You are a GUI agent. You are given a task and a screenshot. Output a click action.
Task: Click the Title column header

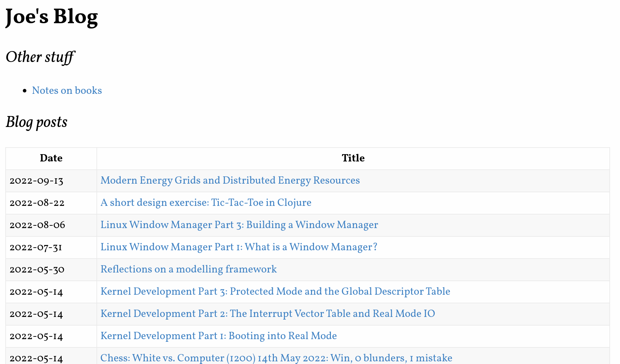click(353, 158)
